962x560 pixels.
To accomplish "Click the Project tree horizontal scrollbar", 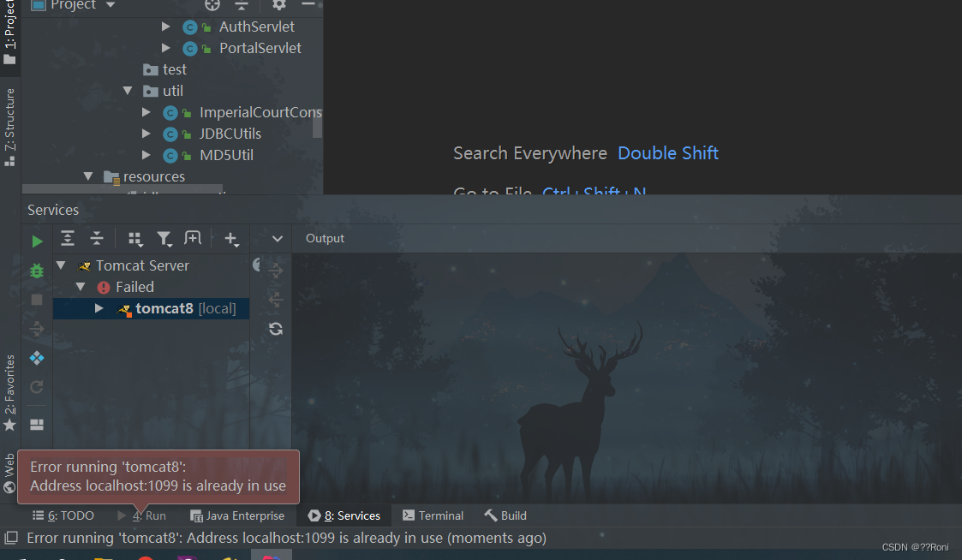I will point(122,189).
